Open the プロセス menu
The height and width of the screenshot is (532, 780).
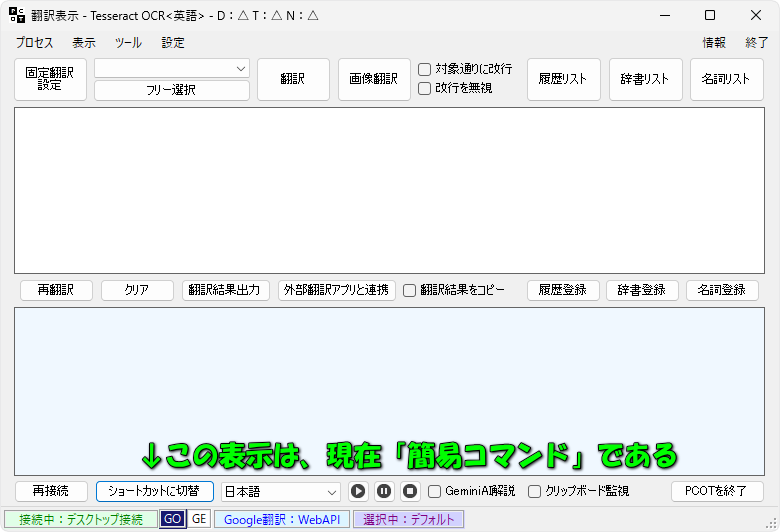click(35, 43)
